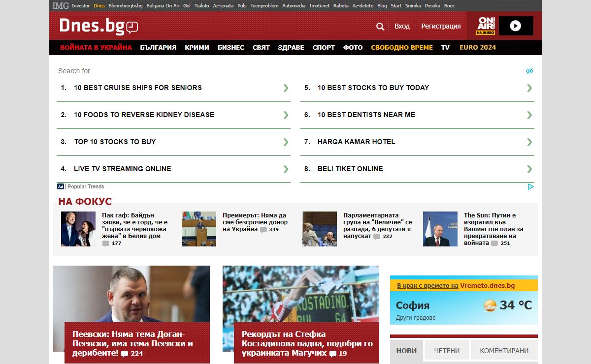Open the AdChoices icon under the ad list

(x=530, y=186)
